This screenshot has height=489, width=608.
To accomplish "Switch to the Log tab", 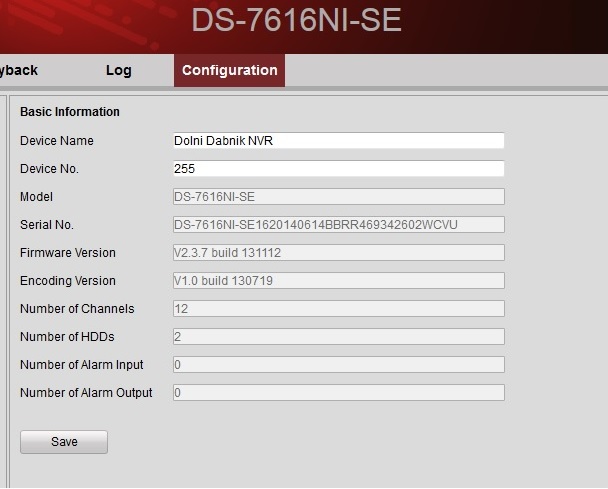I will pos(119,70).
